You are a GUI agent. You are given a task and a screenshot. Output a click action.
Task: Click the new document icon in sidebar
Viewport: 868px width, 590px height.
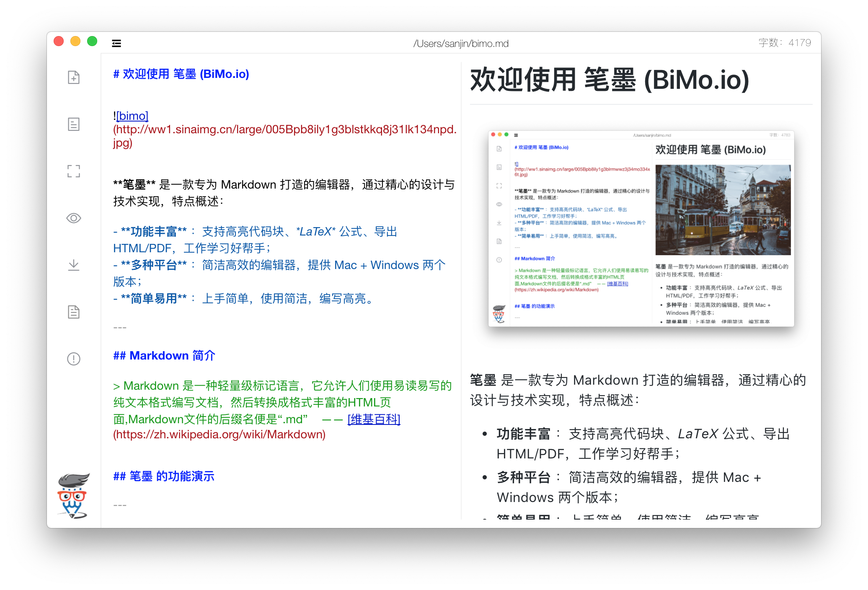(74, 77)
